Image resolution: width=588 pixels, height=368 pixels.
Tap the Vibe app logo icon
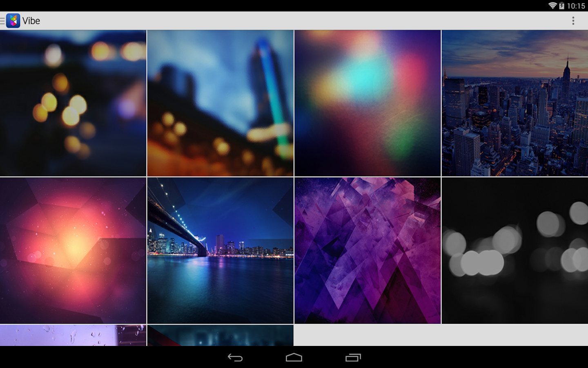(x=13, y=21)
